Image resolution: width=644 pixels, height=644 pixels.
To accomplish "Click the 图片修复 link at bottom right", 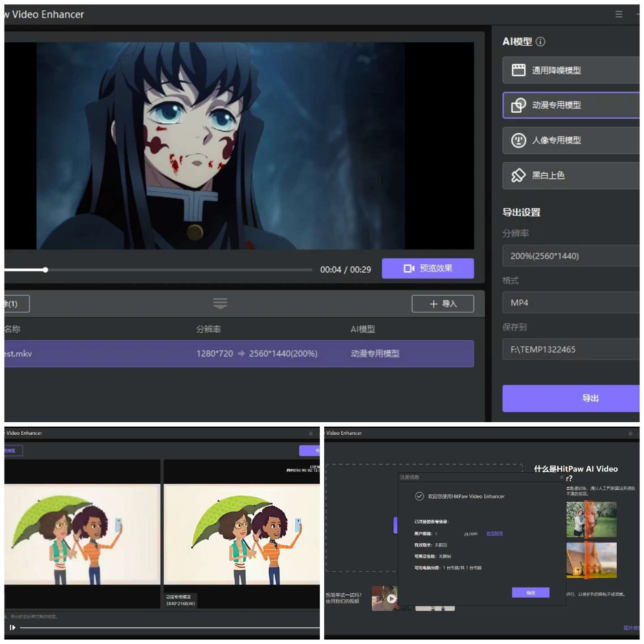I will pyautogui.click(x=631, y=628).
